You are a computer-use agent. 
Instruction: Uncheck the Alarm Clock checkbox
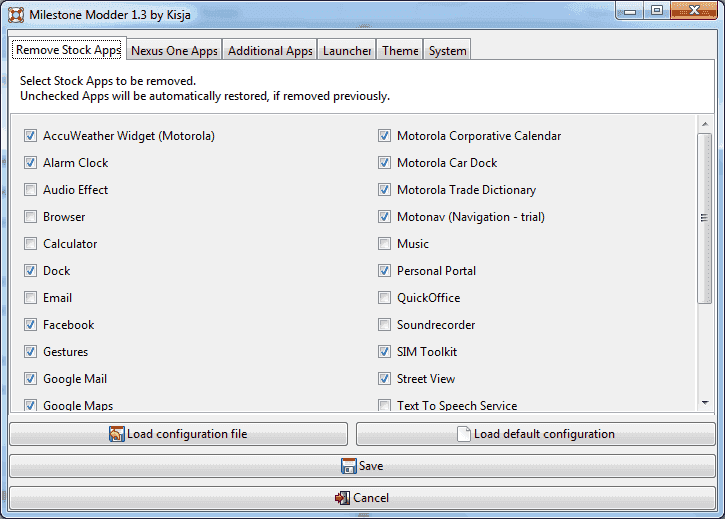pyautogui.click(x=31, y=163)
